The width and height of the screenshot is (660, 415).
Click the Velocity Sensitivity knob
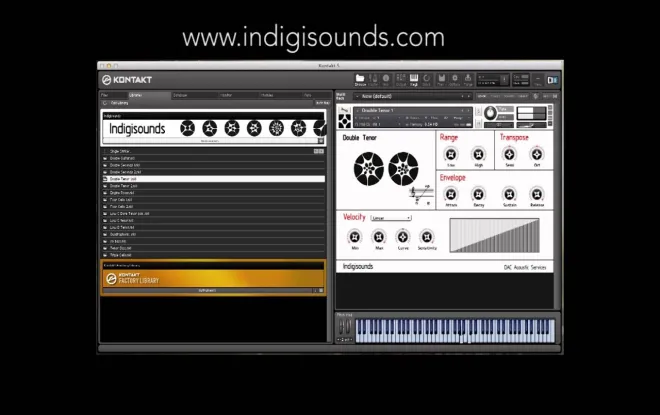point(427,237)
